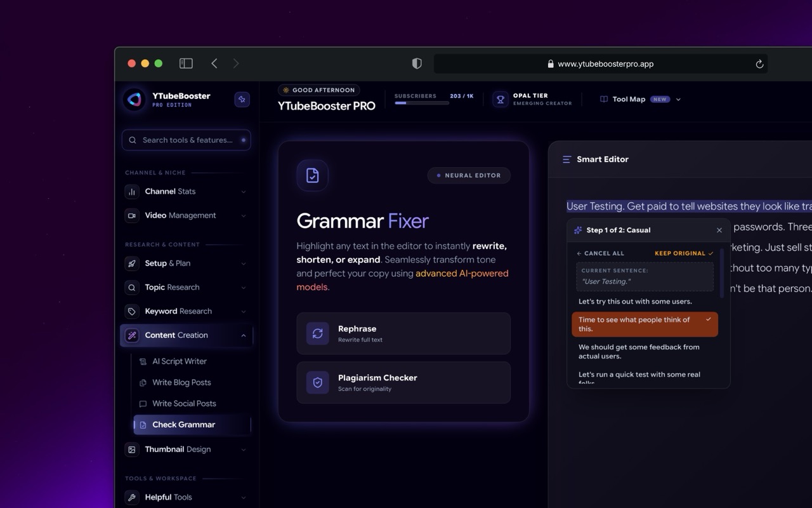Toggle the browser sidebar panel icon

pos(186,63)
